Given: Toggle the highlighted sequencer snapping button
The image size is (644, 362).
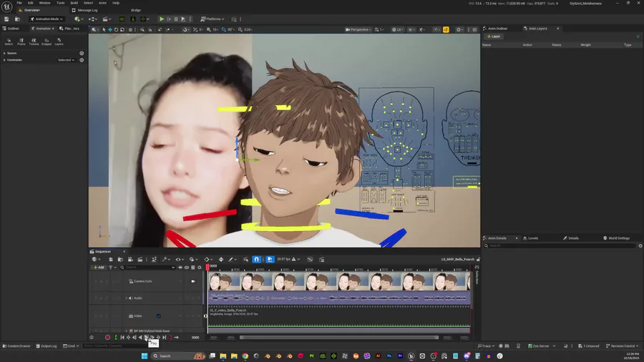Looking at the screenshot, I should click(256, 259).
